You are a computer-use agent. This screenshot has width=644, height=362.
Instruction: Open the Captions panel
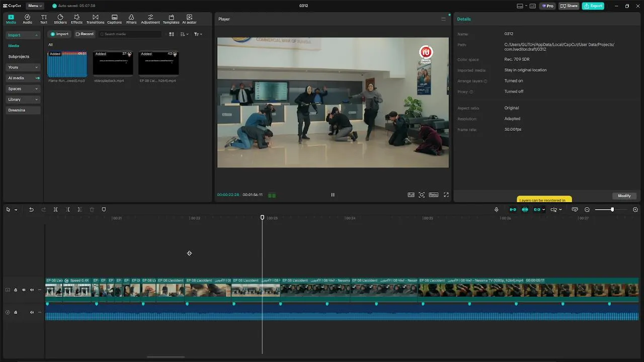pyautogui.click(x=114, y=19)
